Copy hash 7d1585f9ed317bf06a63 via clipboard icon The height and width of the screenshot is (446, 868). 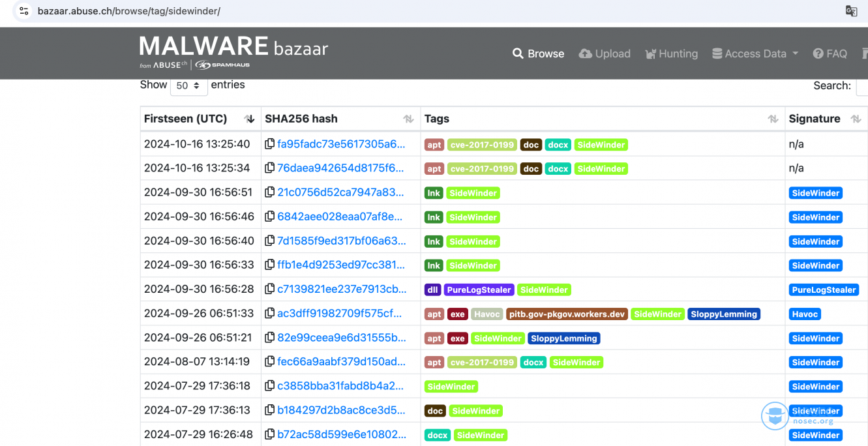[269, 241]
